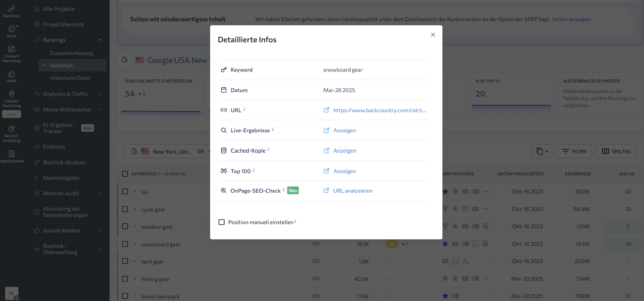644x301 pixels.
Task: Enable Position manuell einstellen checkbox
Action: click(x=221, y=222)
